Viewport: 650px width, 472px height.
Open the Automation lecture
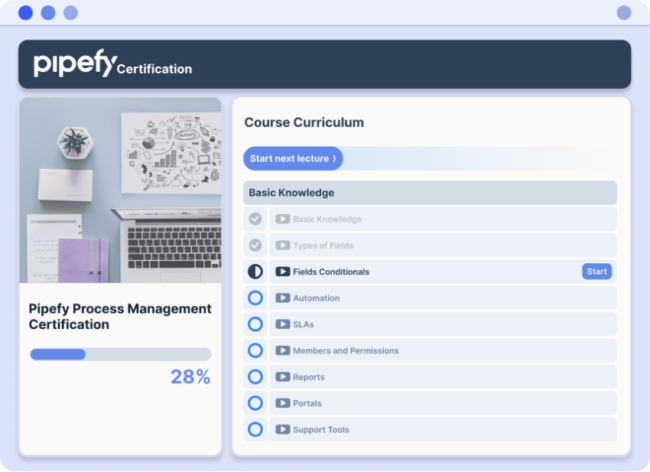443,298
